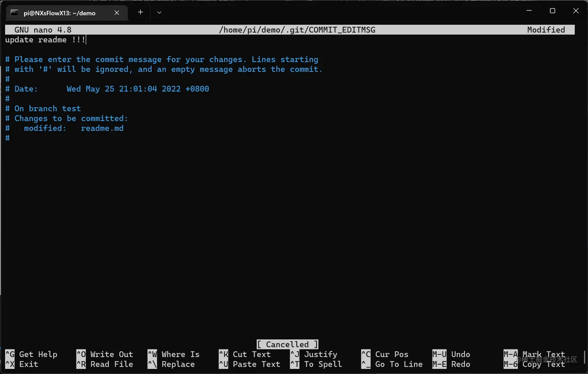Image resolution: width=588 pixels, height=374 pixels.
Task: Click the Write Out command
Action: 105,354
